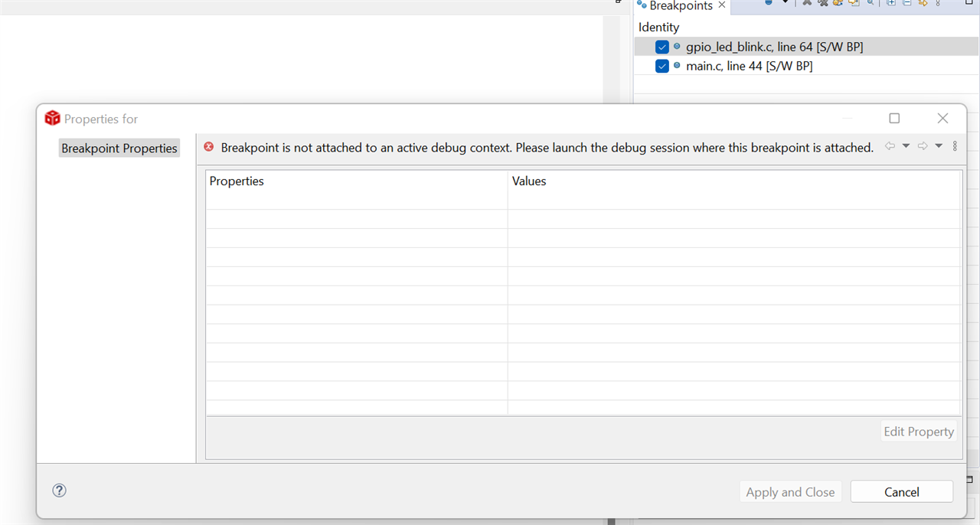
Task: Click the Values column header
Action: [529, 181]
